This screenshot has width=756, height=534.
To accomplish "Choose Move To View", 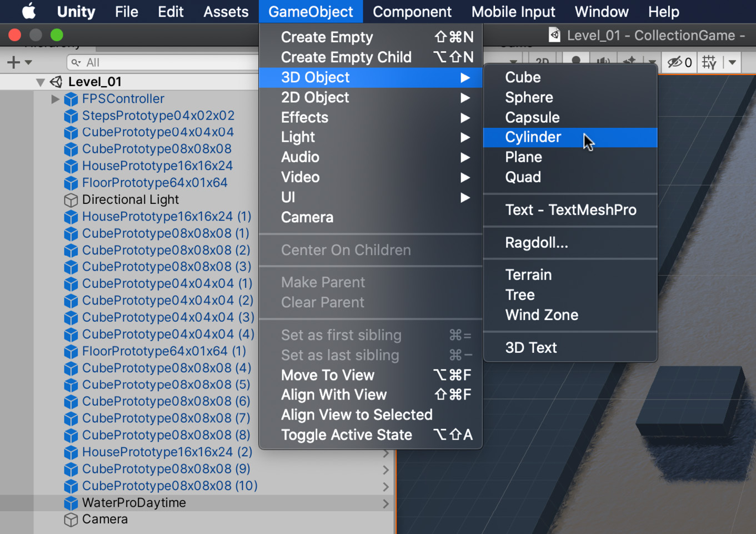I will [x=371, y=375].
